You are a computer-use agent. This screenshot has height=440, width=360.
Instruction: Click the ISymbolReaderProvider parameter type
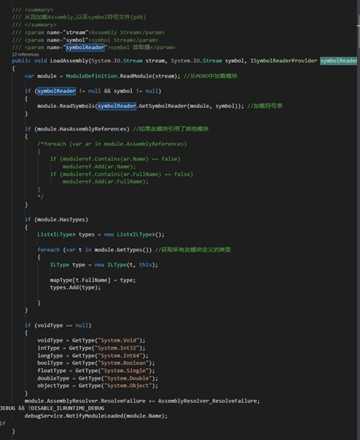284,61
